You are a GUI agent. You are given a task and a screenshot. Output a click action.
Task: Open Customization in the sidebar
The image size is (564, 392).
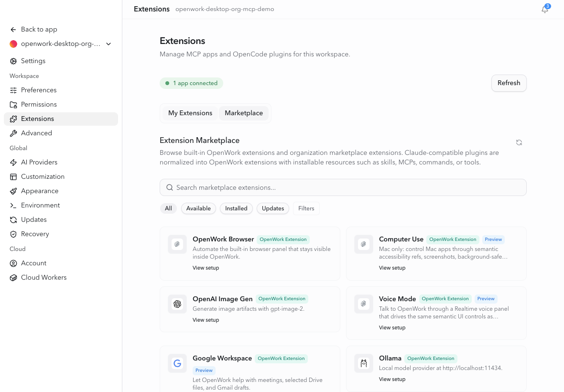pyautogui.click(x=61, y=177)
